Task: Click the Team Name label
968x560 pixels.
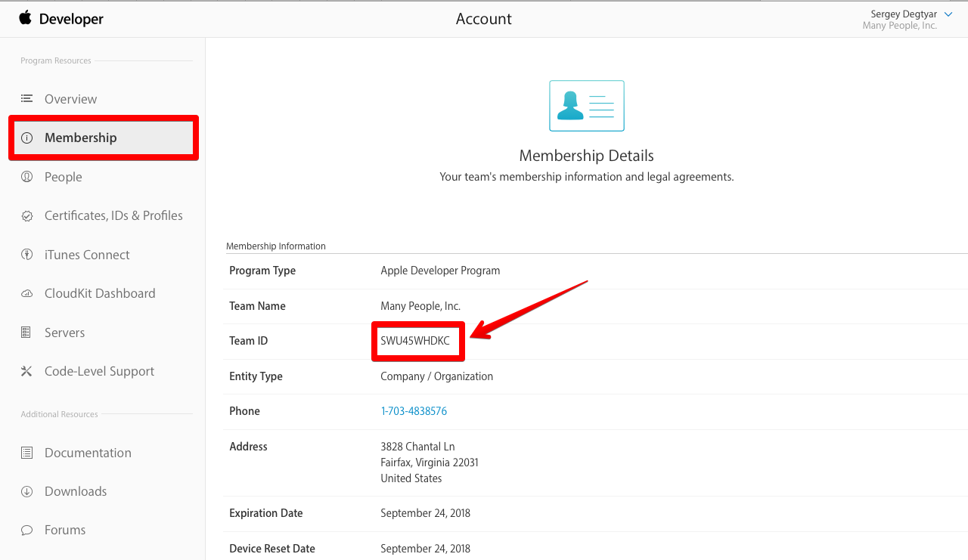Action: point(258,306)
